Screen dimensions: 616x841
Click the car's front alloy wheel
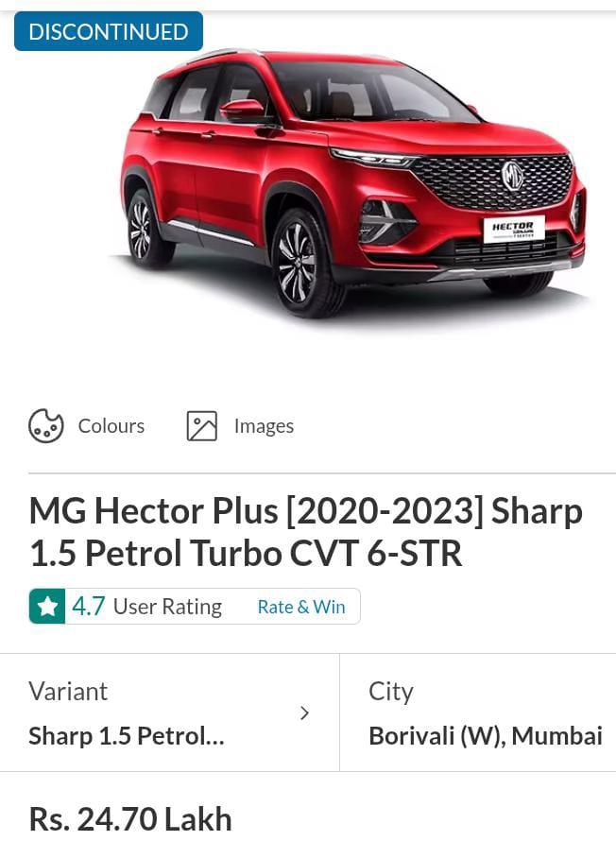pos(300,263)
